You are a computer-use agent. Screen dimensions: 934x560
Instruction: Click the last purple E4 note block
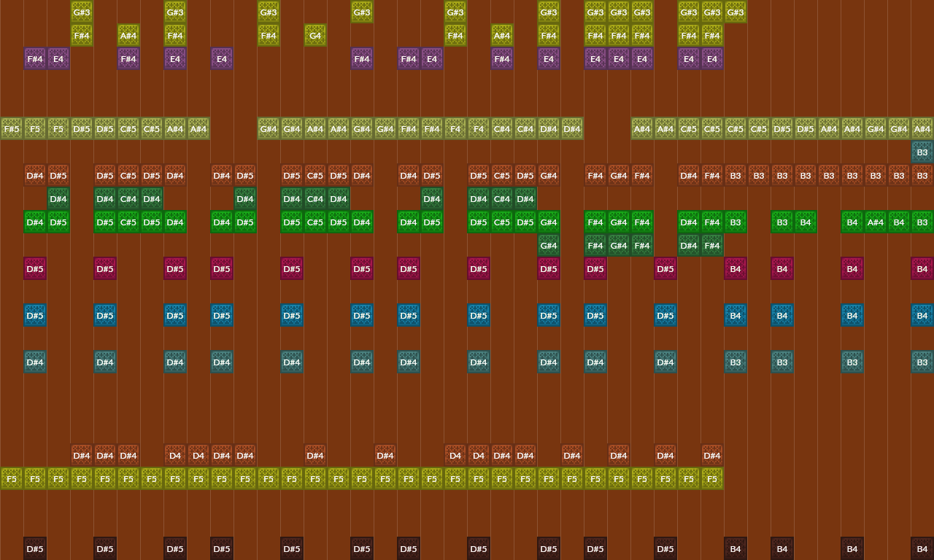[712, 58]
